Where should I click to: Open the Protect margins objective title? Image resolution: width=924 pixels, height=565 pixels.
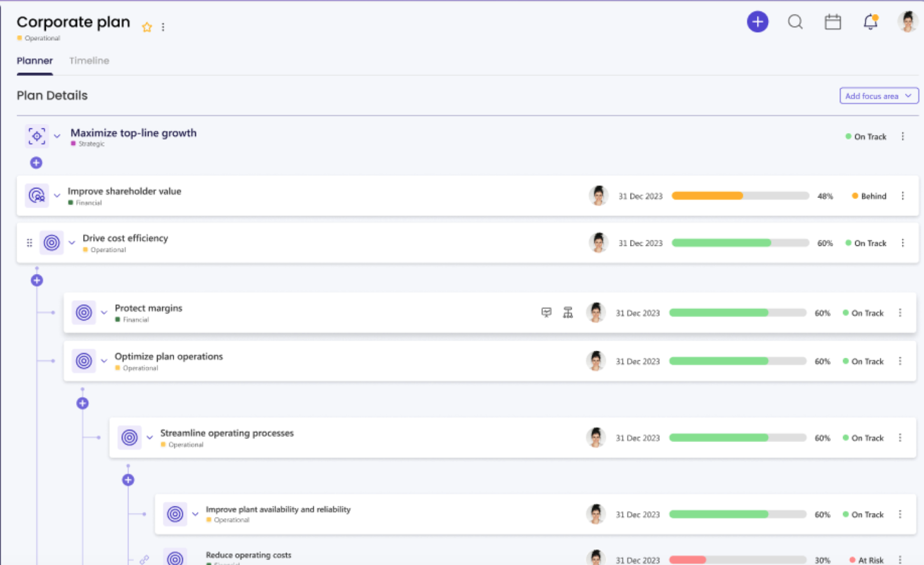point(148,308)
